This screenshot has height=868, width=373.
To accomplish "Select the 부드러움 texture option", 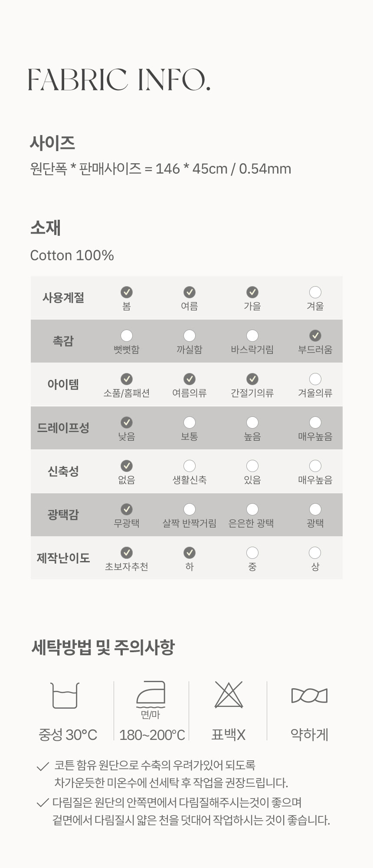I will click(x=315, y=336).
